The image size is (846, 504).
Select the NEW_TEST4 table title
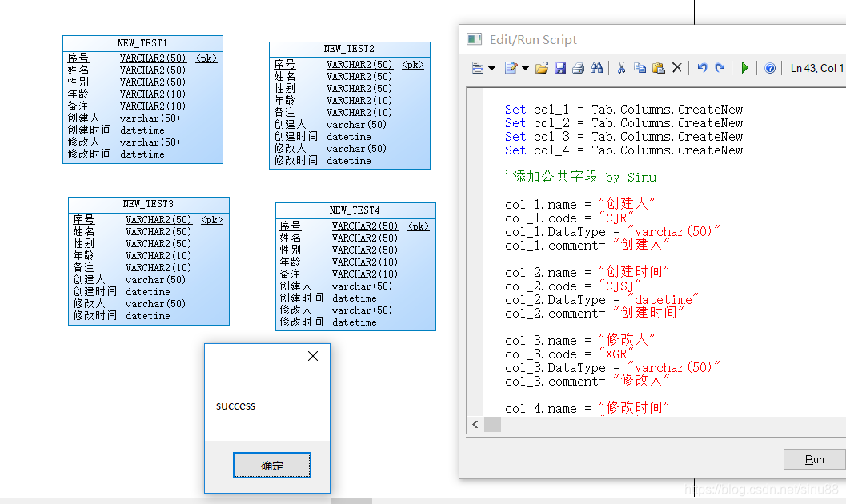[355, 210]
